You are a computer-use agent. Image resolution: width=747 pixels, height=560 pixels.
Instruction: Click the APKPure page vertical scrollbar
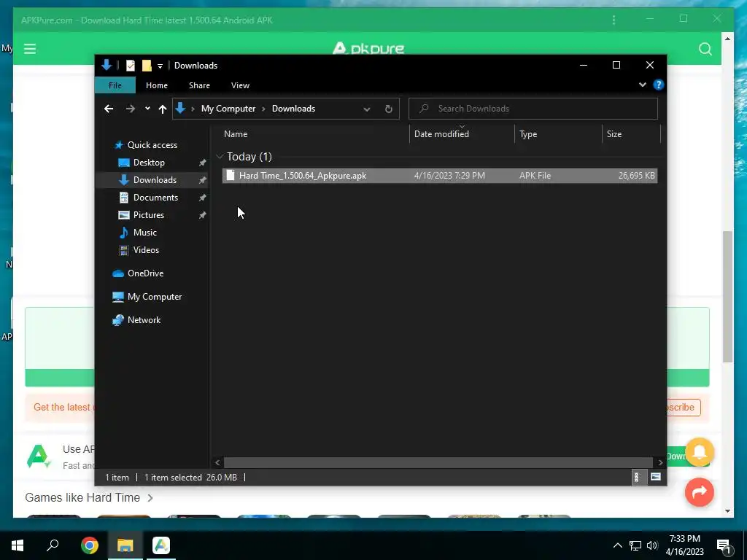[x=727, y=296]
